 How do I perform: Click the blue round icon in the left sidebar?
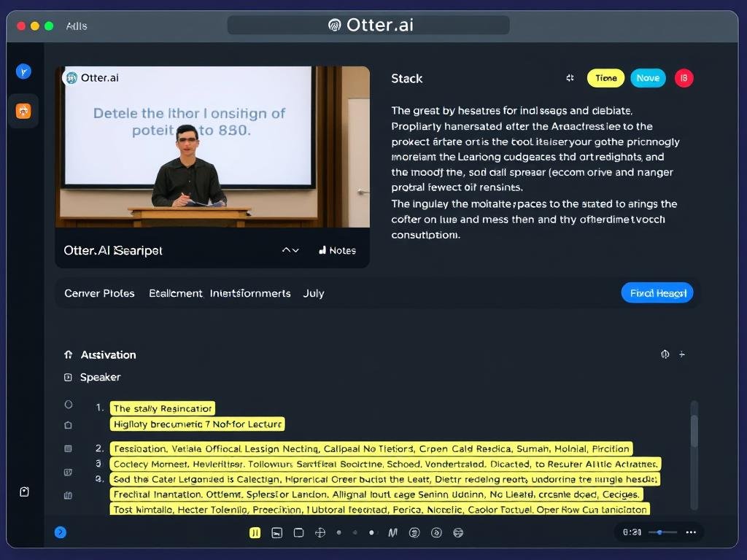coord(23,72)
